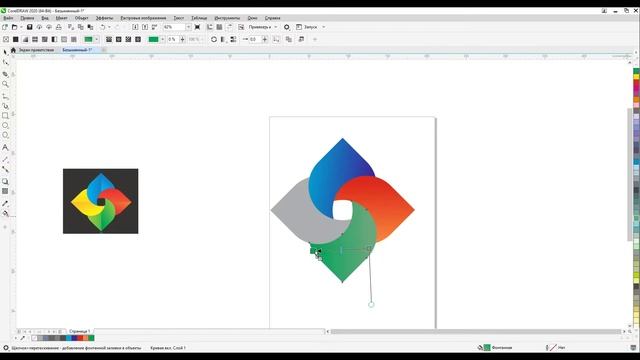Open the Правка menu
Screen dimensions: 640x360
(27, 18)
